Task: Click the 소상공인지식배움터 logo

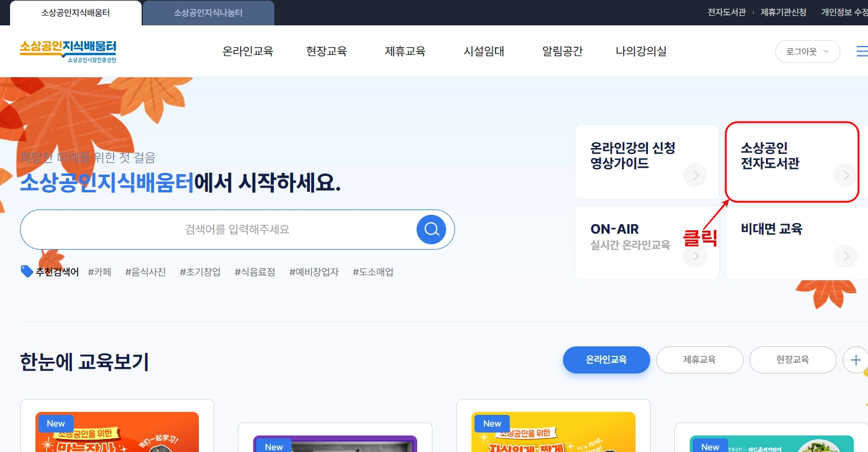Action: point(67,51)
